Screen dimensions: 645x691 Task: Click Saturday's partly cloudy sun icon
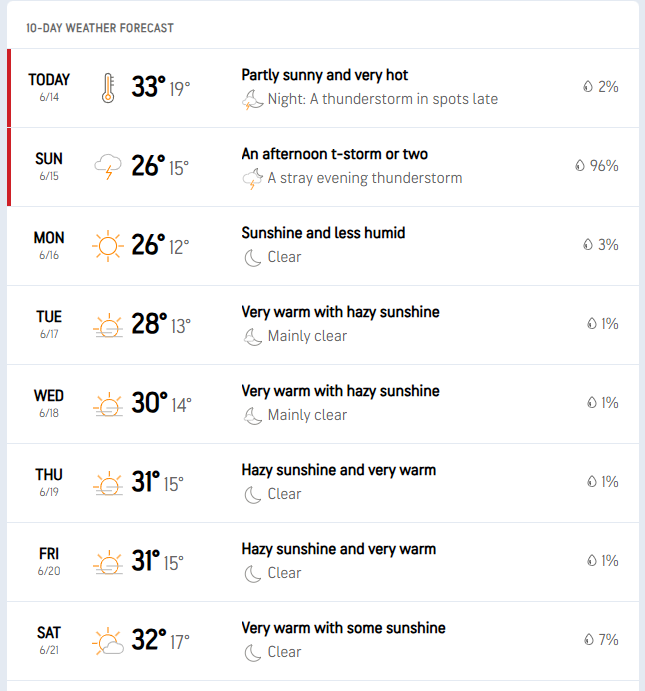(108, 641)
